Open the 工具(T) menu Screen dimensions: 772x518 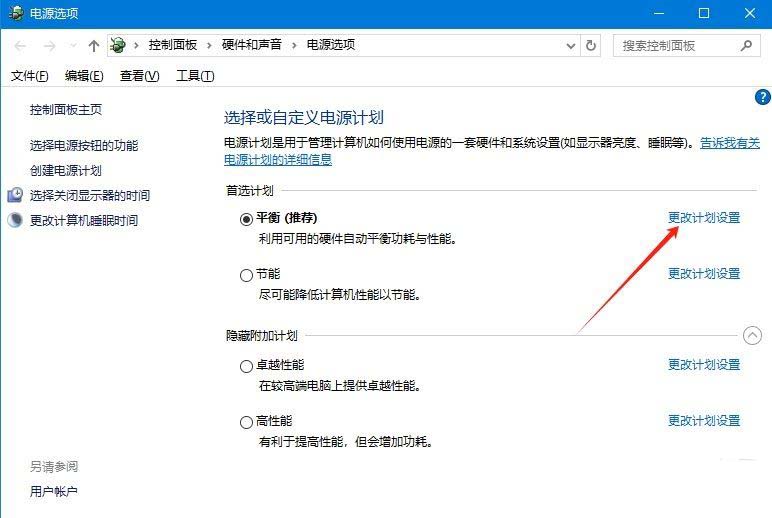[x=195, y=76]
